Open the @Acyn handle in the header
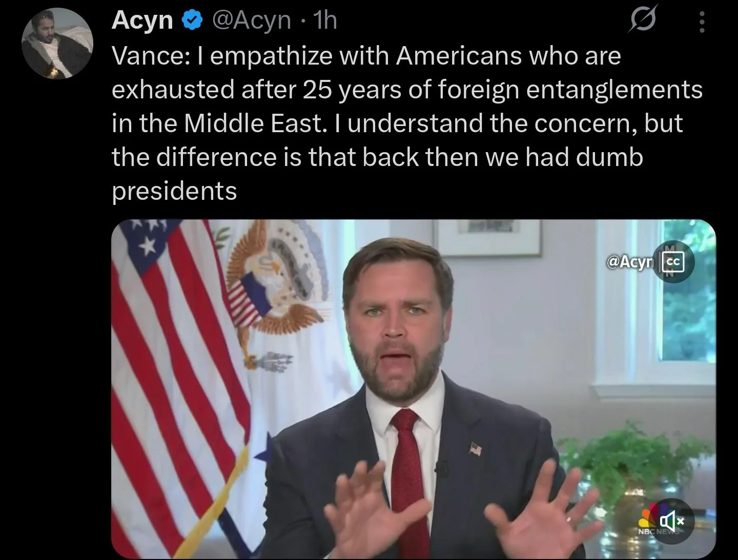 point(251,21)
